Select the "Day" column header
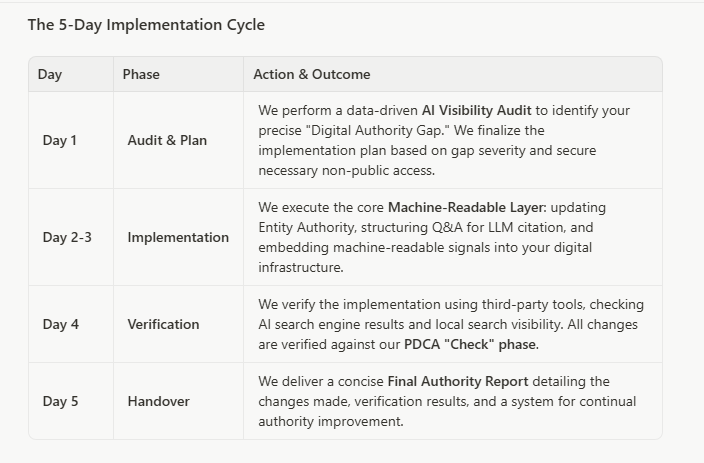 50,74
